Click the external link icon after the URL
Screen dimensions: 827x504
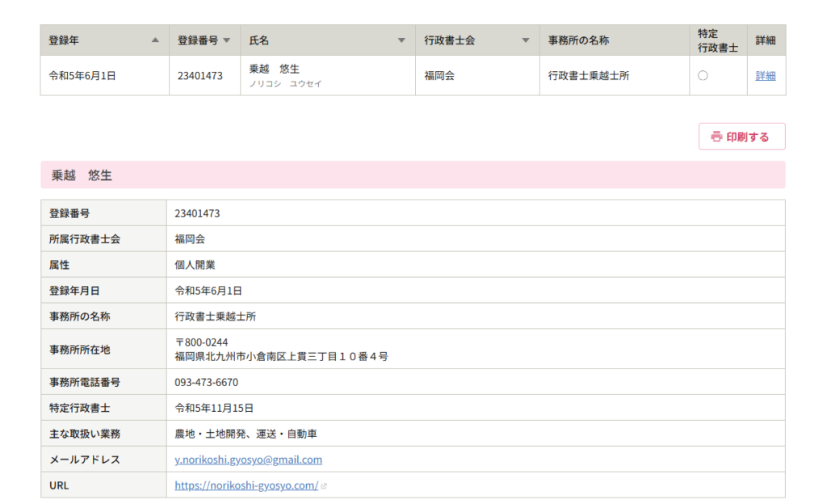pos(324,486)
